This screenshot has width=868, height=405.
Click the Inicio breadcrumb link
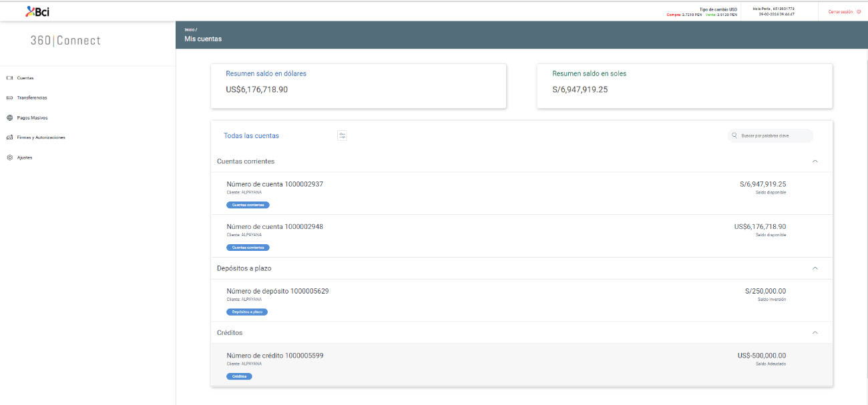190,30
